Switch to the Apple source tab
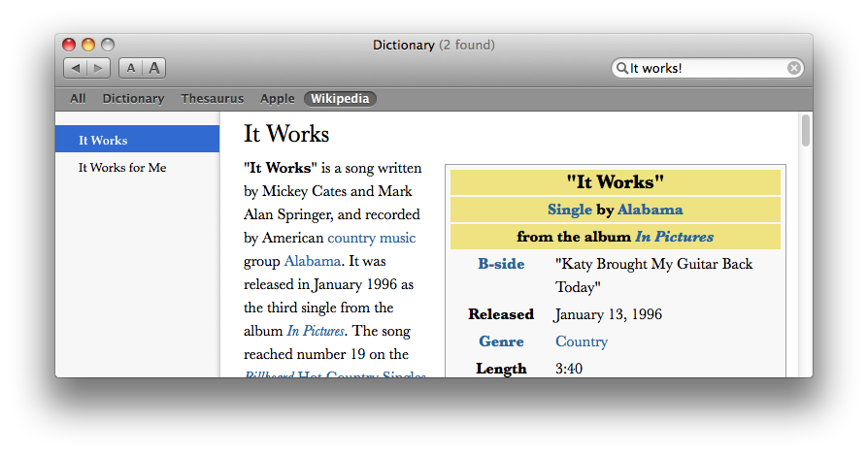 pos(278,98)
